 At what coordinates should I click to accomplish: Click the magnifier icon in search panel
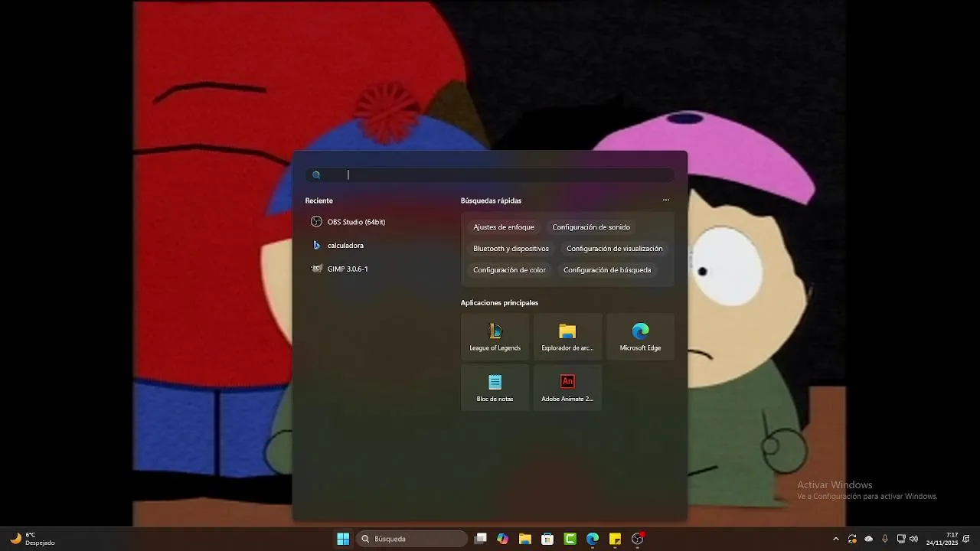(316, 174)
